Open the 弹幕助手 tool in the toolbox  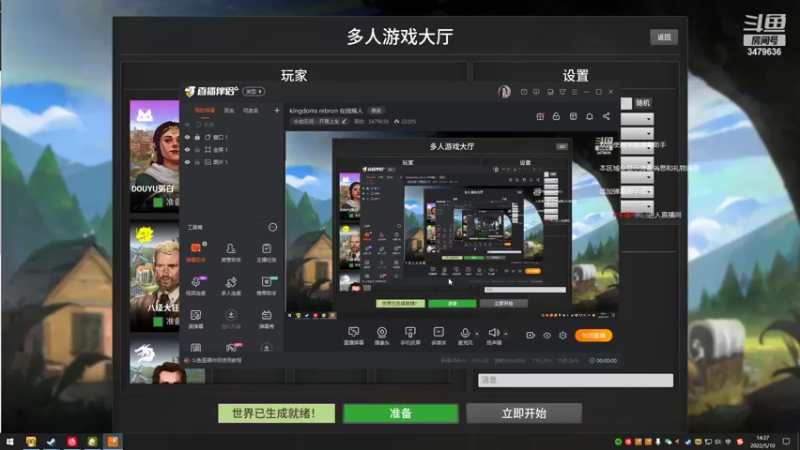[196, 252]
